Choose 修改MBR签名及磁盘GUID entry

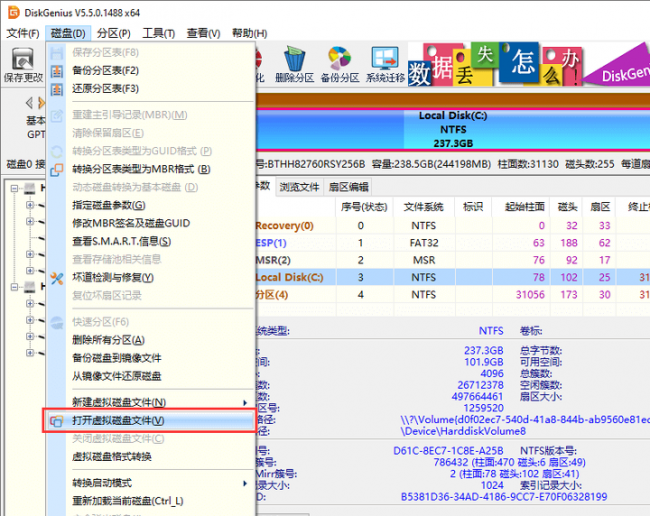151,223
